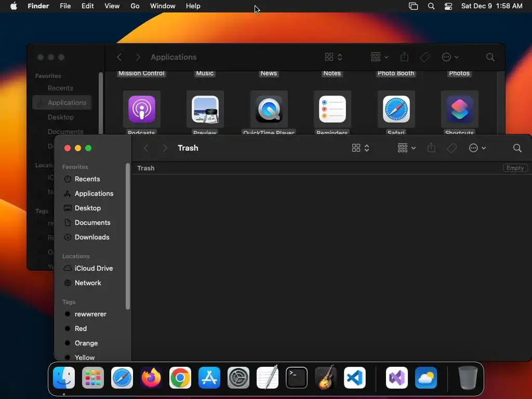Select Safari app in Applications window
Viewport: 532px width, 399px height.
(396, 109)
